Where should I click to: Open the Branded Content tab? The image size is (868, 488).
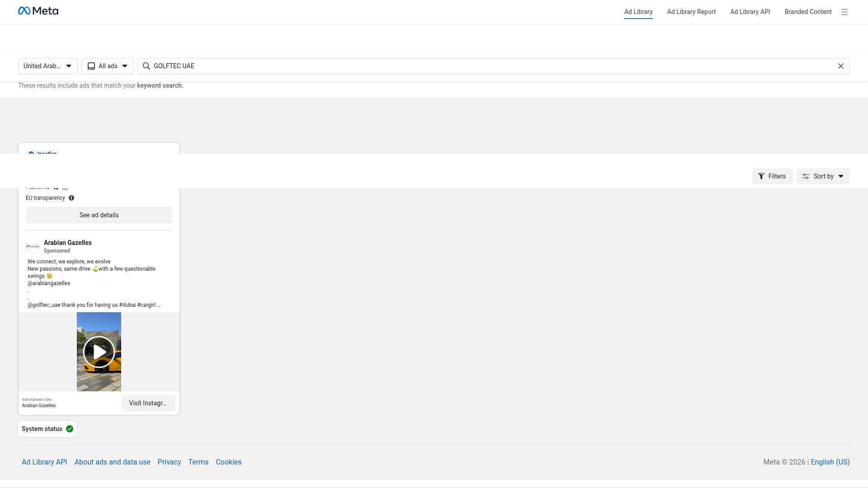(808, 12)
